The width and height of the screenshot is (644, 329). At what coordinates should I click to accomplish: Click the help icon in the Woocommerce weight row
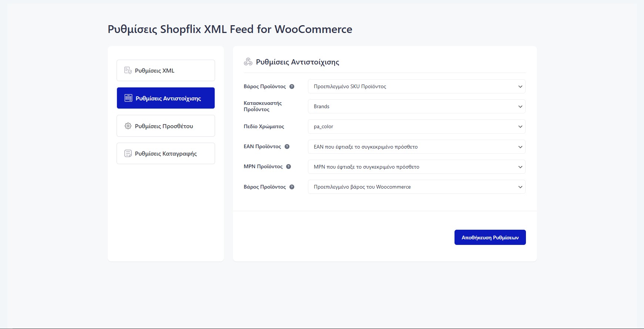pos(292,187)
